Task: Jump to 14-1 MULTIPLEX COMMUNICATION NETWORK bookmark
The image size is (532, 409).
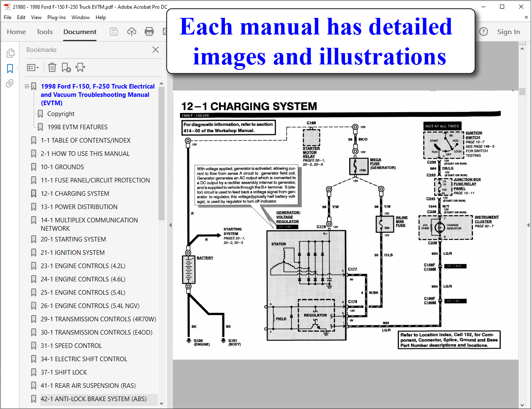Action: tap(89, 224)
